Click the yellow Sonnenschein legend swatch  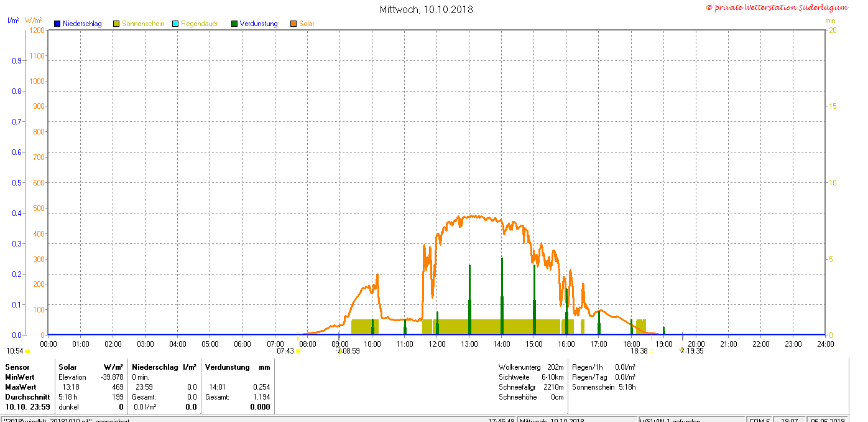[116, 24]
